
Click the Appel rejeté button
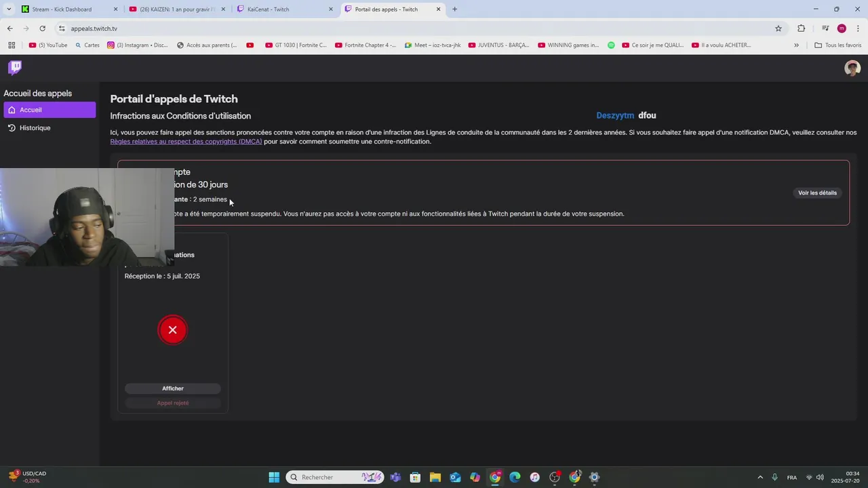(x=173, y=403)
